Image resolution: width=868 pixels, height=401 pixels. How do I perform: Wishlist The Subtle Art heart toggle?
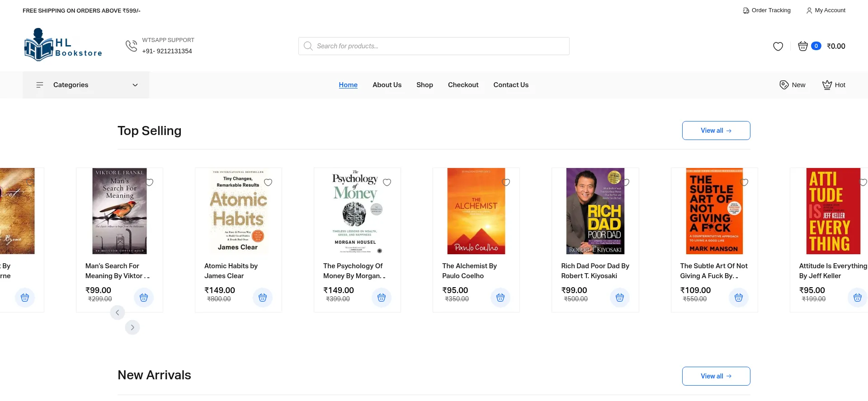[744, 182]
